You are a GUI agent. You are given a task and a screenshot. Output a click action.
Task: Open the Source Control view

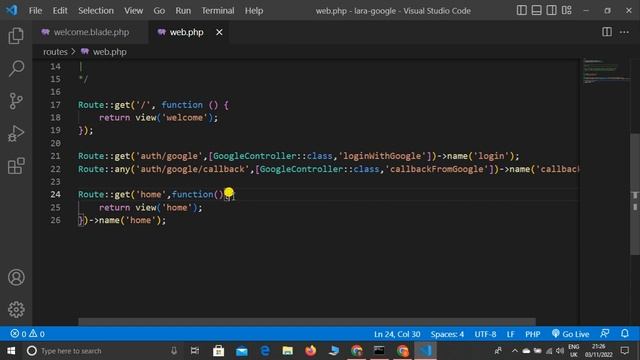16,101
